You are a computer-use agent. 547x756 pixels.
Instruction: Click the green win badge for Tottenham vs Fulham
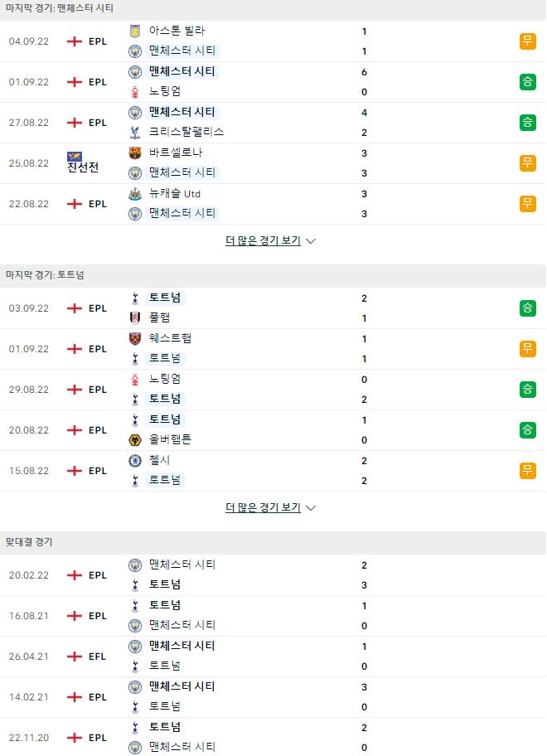pyautogui.click(x=528, y=308)
